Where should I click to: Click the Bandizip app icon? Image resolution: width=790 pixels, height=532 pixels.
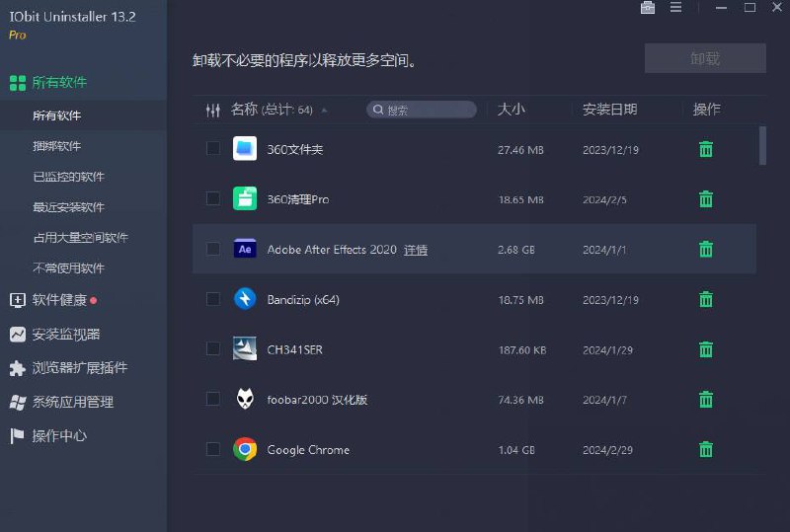tap(245, 299)
